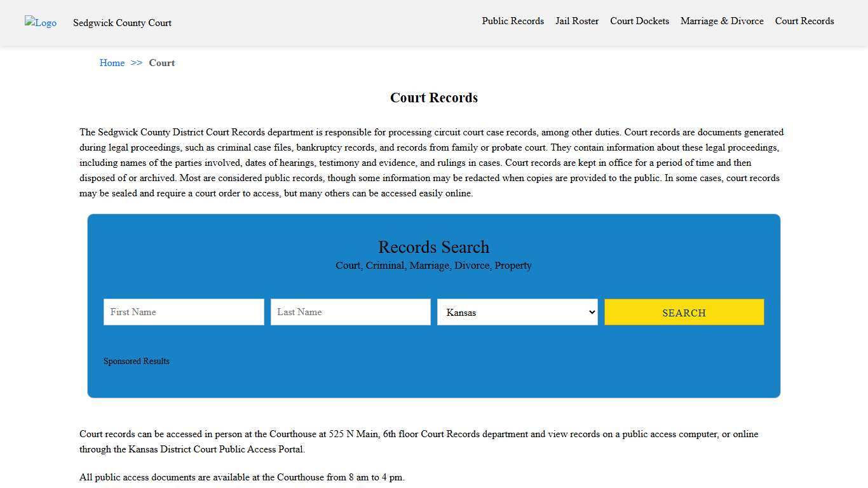
Task: Click the Home breadcrumb link
Action: tap(112, 63)
